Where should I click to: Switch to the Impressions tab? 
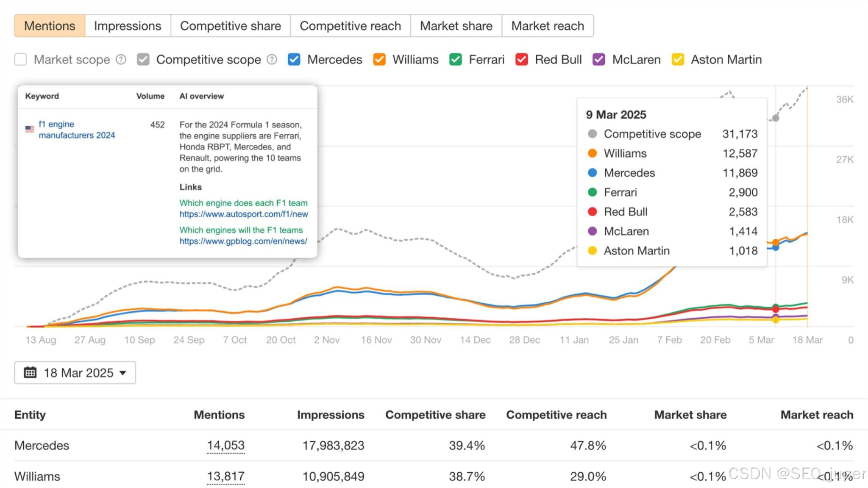pyautogui.click(x=128, y=26)
